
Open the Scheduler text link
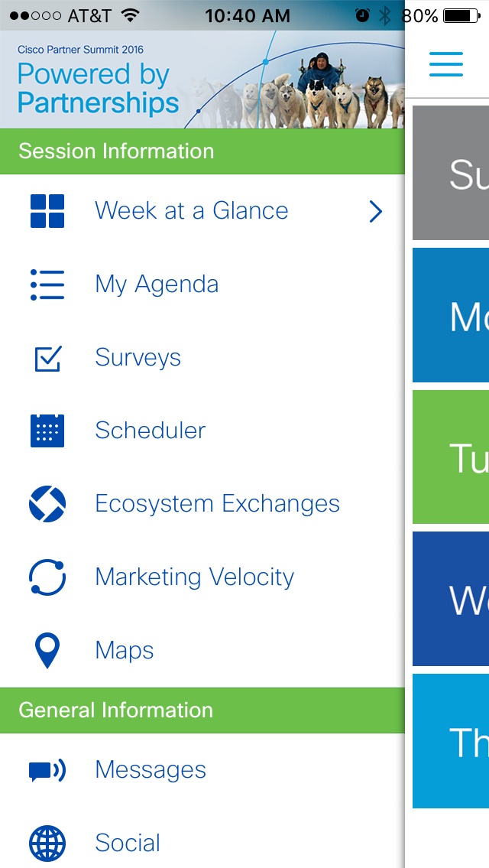(x=150, y=431)
